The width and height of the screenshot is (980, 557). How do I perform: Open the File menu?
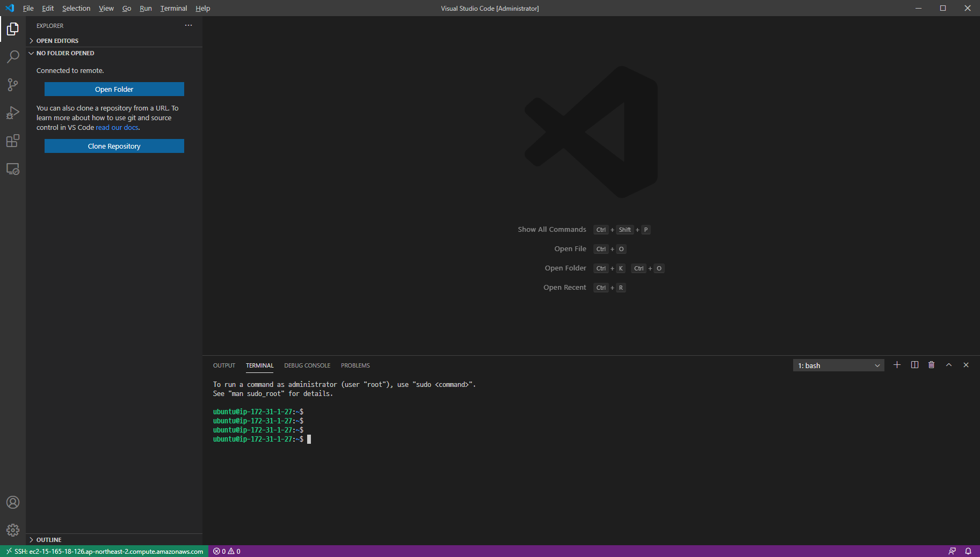(x=28, y=8)
